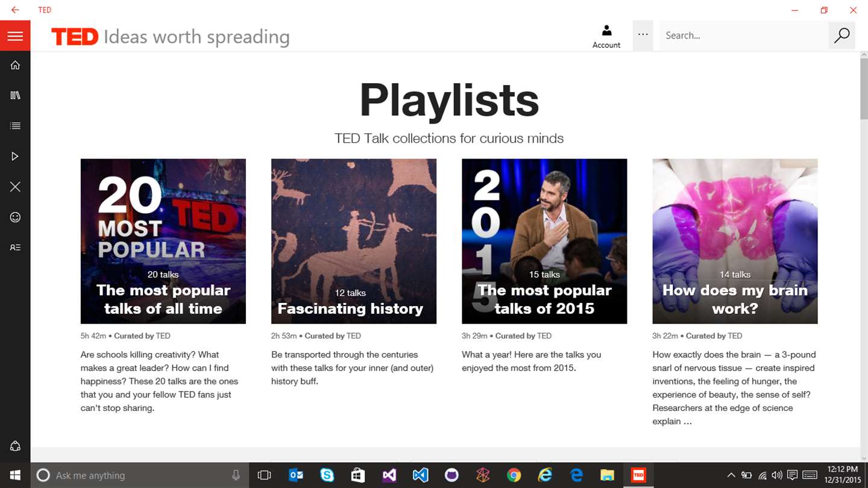Click the X icon in the sidebar
868x488 pixels.
(15, 187)
